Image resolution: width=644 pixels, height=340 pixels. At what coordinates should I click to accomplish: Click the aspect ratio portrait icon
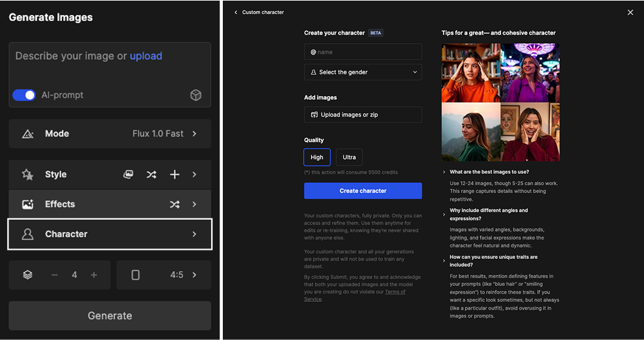pyautogui.click(x=135, y=275)
